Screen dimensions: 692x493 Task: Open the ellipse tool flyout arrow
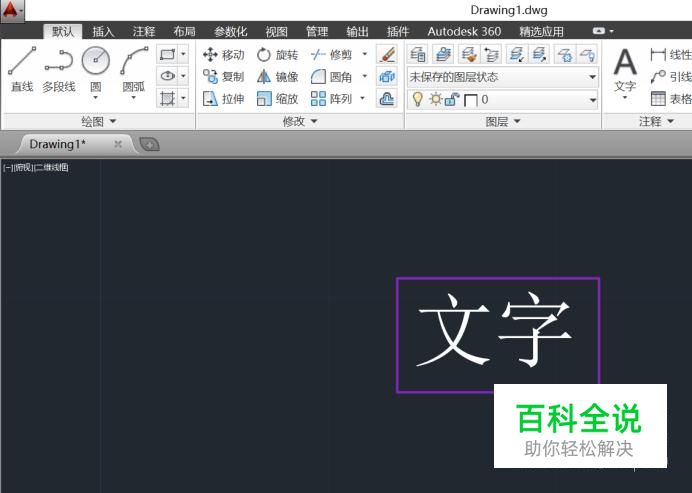[x=183, y=76]
